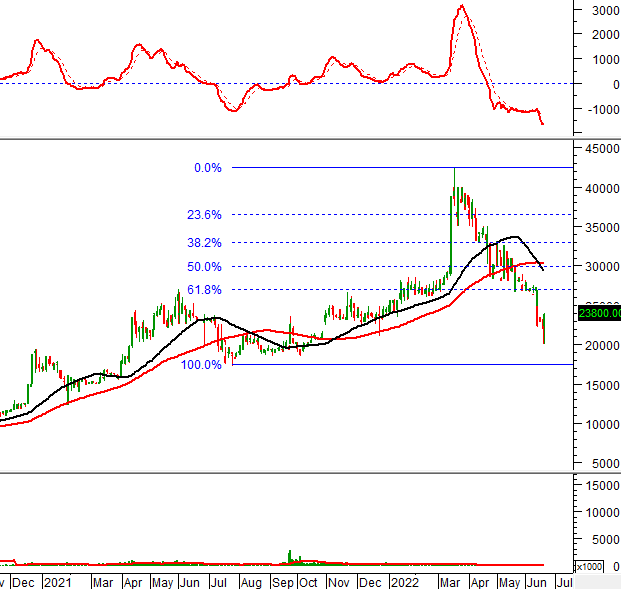Click the 10000 price axis label in main chart

599,424
